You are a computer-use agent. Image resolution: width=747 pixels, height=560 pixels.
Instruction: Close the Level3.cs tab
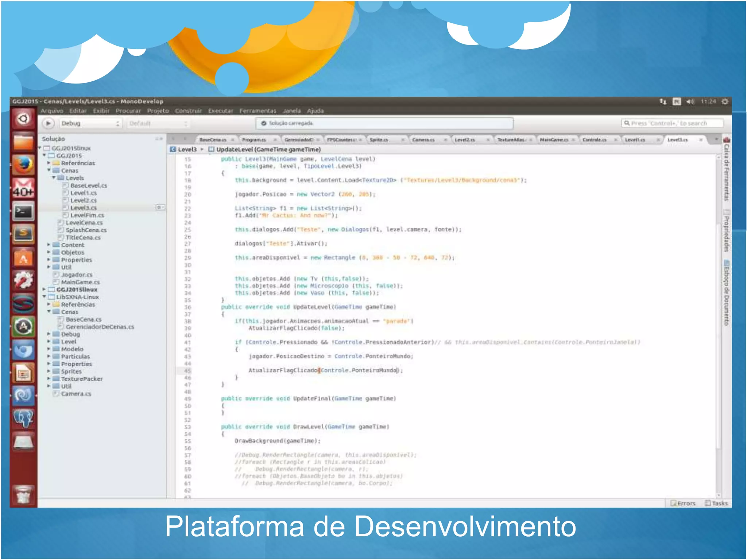point(701,140)
